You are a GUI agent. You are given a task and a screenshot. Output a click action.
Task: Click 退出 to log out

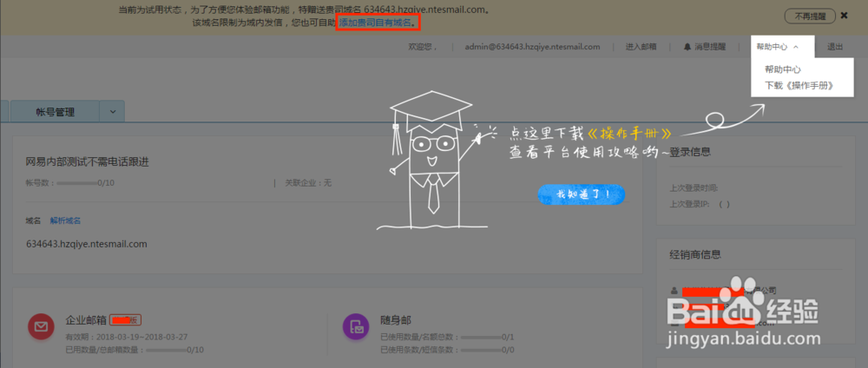click(835, 47)
